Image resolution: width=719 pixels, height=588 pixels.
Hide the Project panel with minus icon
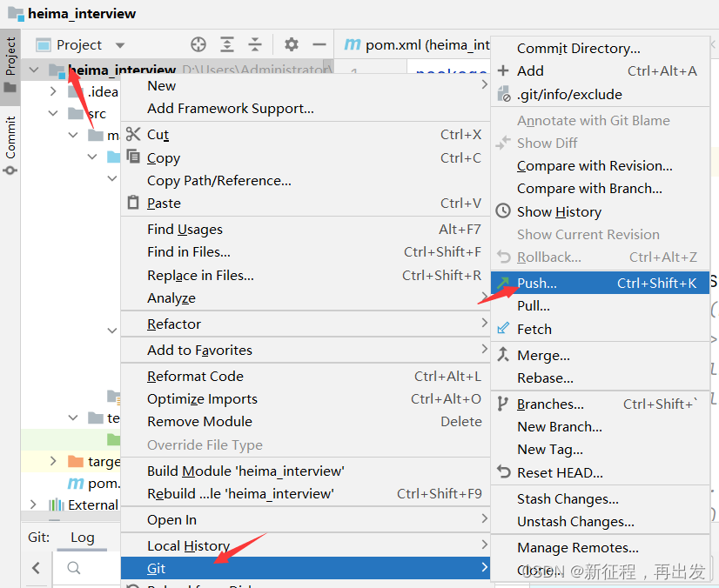319,45
